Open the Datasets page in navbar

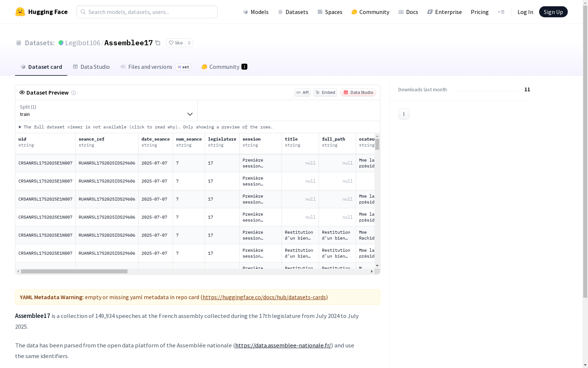[293, 12]
